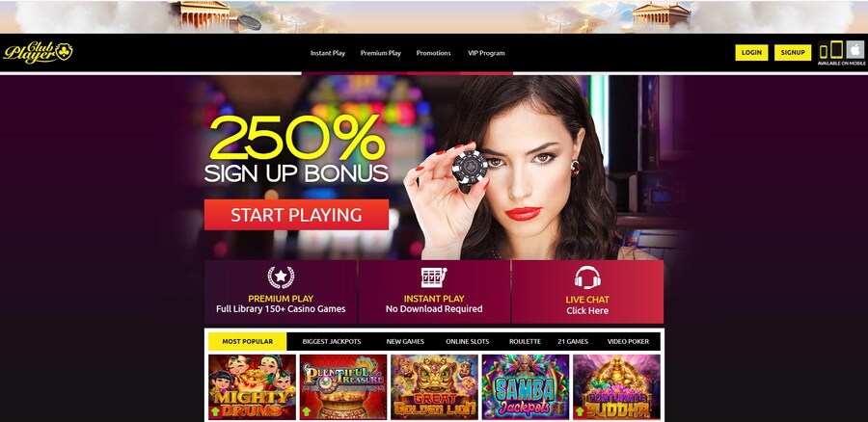
Task: Click the Apple logo icon
Action: click(855, 50)
